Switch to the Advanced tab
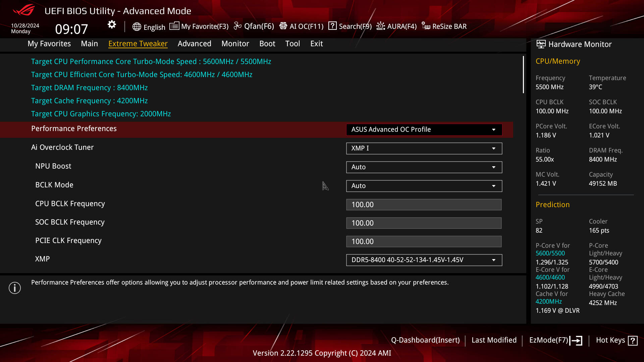 click(x=194, y=44)
